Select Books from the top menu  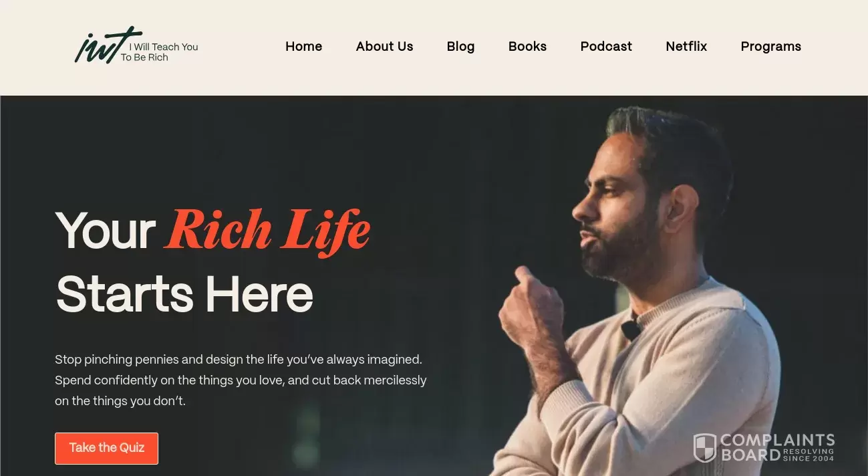[527, 46]
